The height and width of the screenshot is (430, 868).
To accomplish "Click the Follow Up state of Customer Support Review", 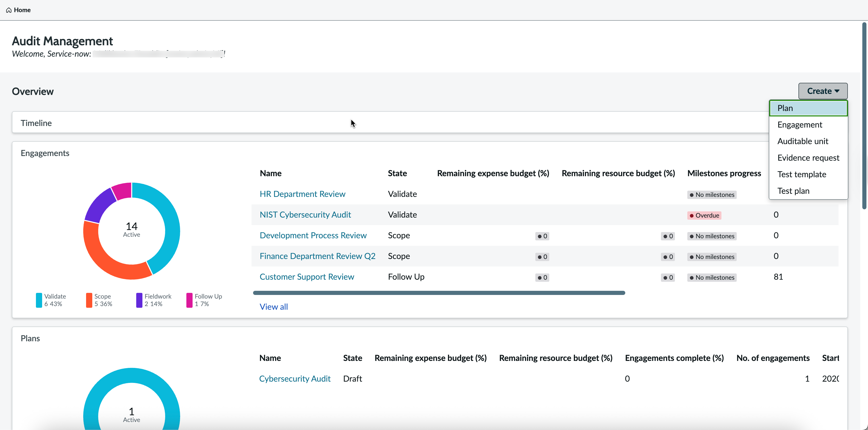I will tap(406, 277).
